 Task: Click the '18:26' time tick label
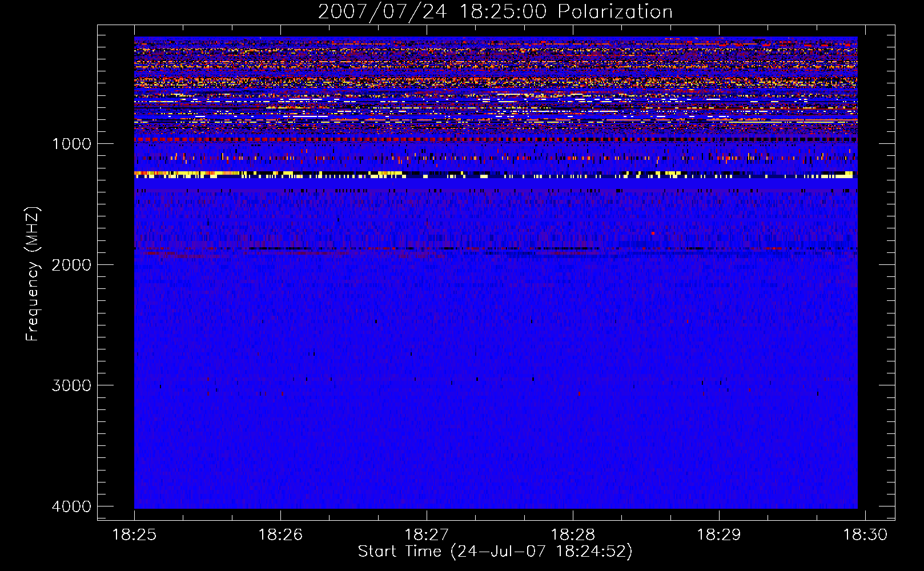coord(280,534)
